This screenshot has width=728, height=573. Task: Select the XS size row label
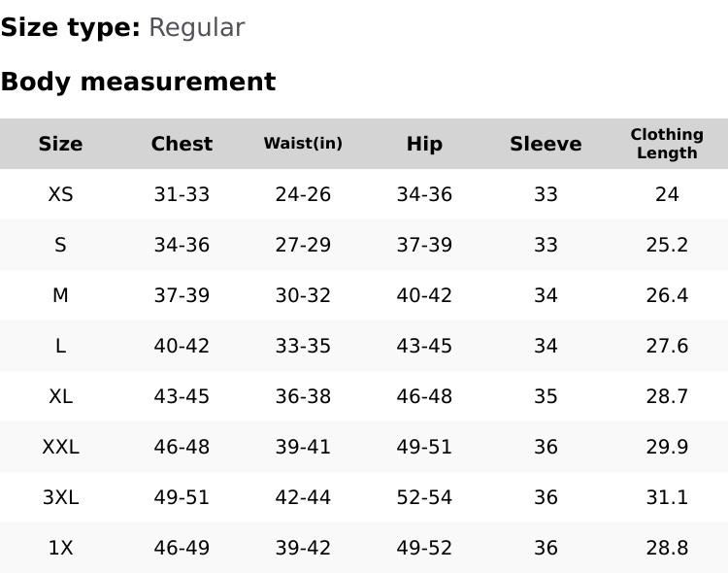pos(60,194)
